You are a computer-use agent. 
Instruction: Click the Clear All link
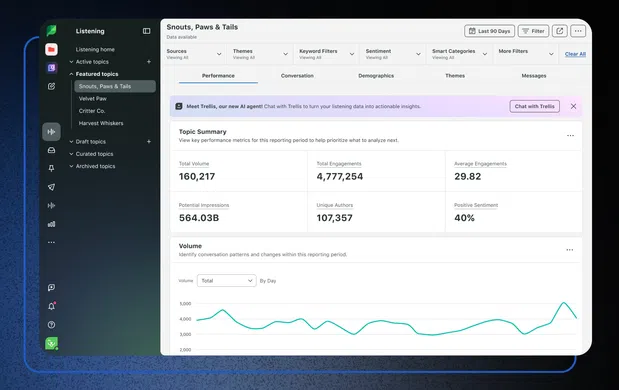point(575,54)
